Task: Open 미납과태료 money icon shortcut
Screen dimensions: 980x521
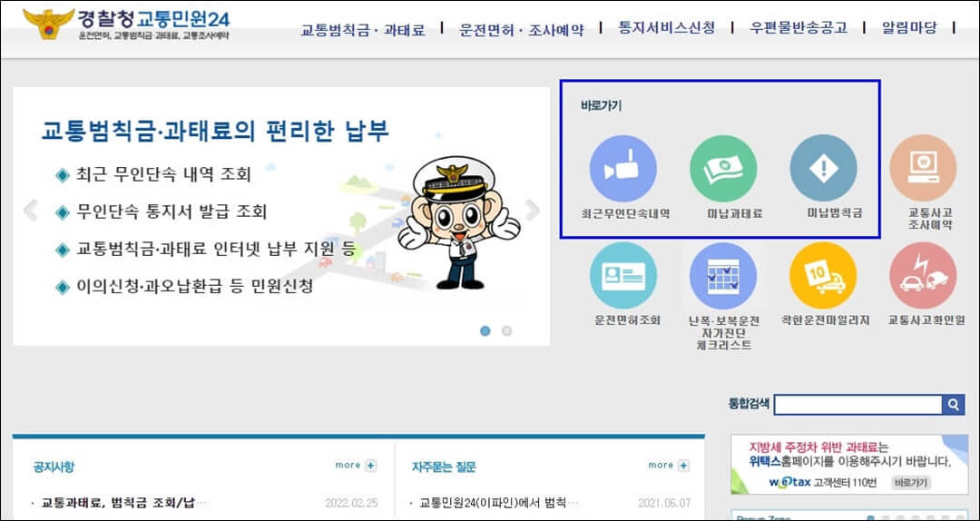Action: coord(723,168)
